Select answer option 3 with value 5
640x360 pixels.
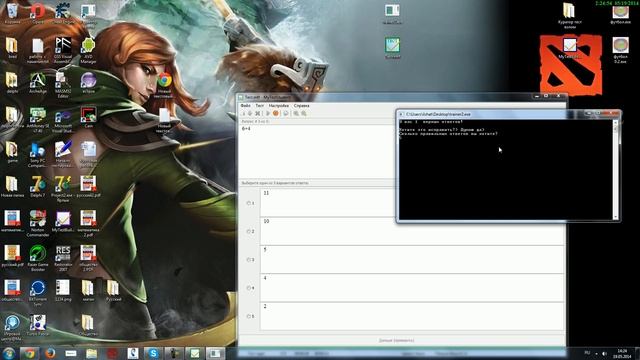point(249,260)
